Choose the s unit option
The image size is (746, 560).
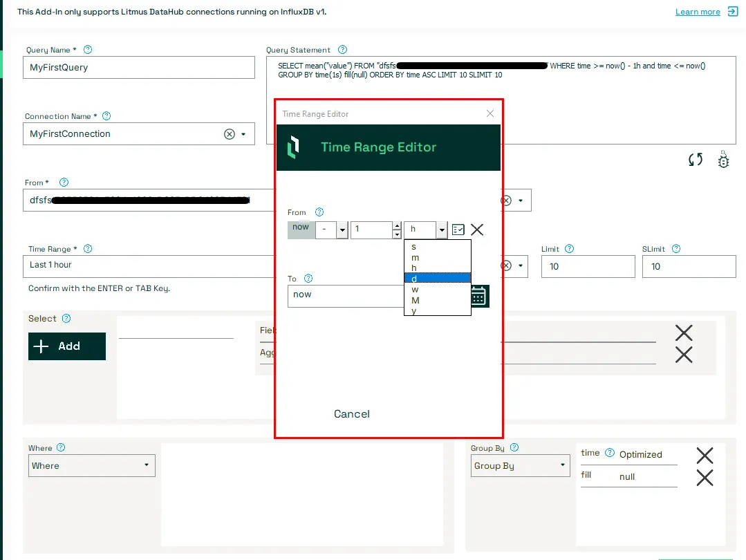tap(437, 247)
